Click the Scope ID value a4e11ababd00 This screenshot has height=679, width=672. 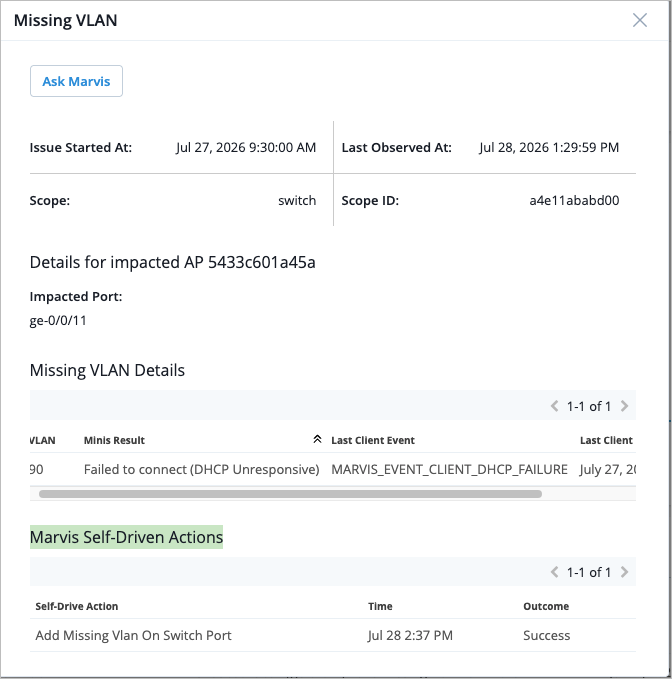pyautogui.click(x=574, y=200)
